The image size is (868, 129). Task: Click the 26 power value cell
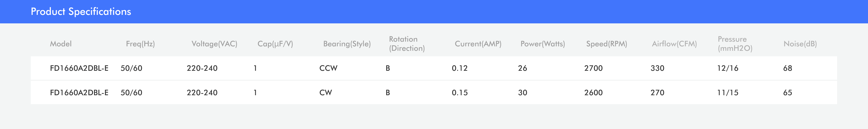[x=522, y=68]
